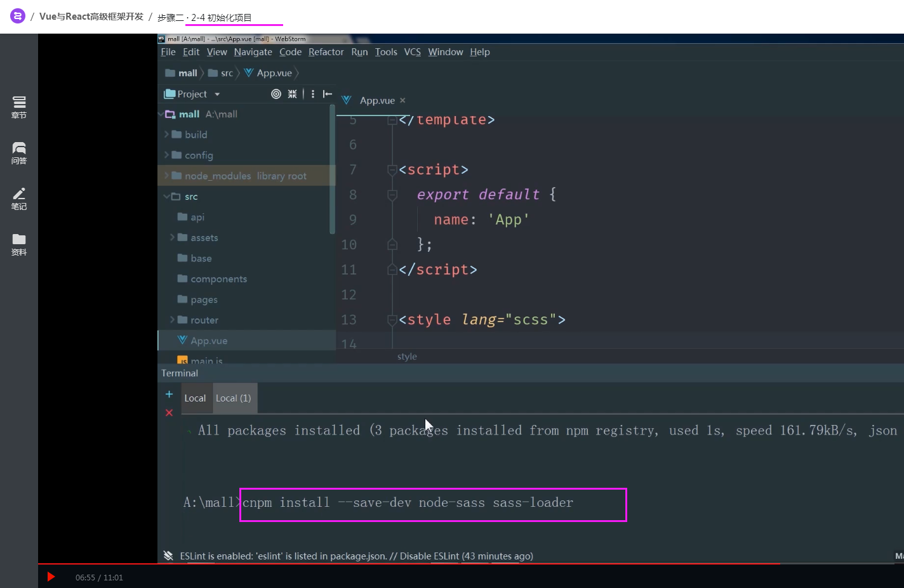Open the Run menu
Viewport: 904px width, 588px height.
point(359,52)
